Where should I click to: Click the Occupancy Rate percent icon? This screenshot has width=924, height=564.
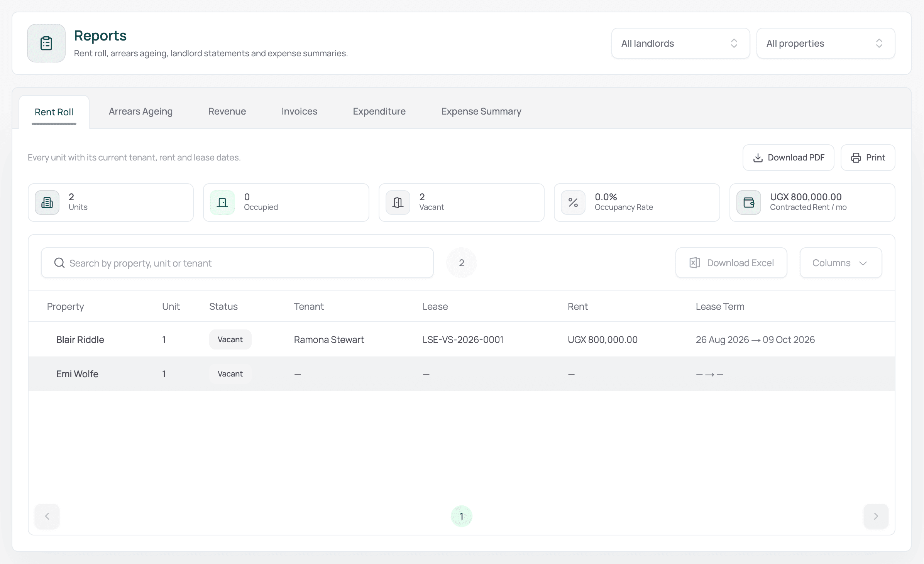tap(573, 203)
